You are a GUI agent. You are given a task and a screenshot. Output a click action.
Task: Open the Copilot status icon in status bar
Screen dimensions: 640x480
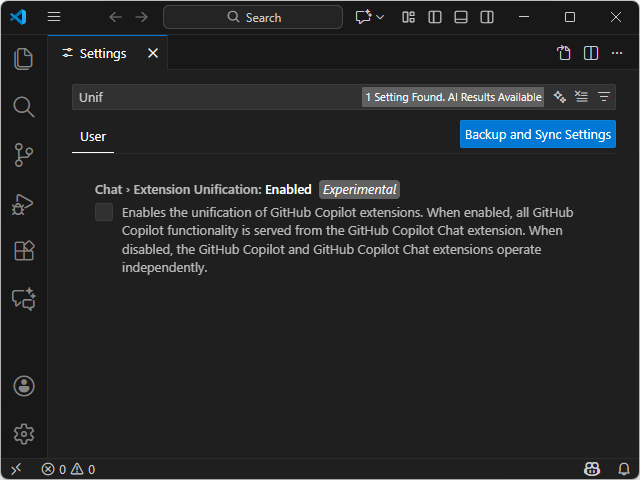point(592,469)
